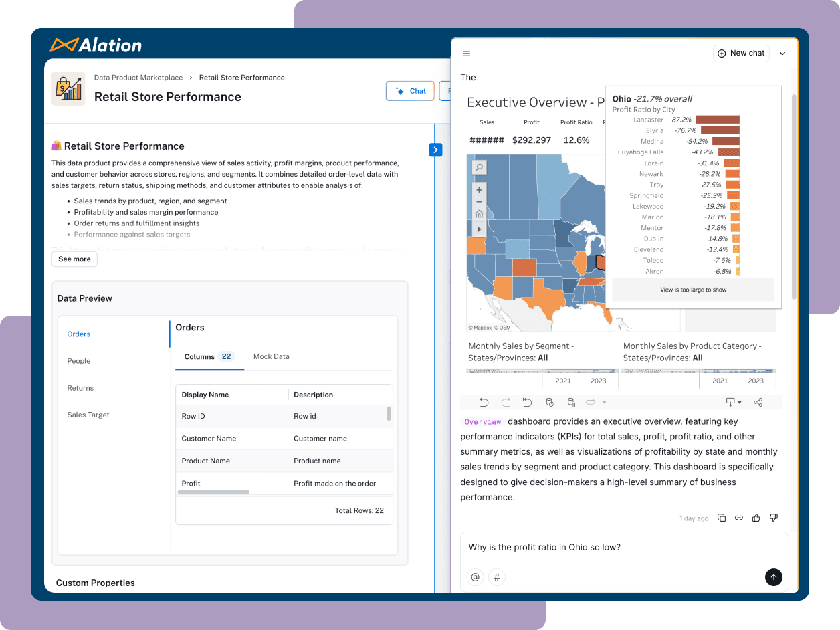This screenshot has width=840, height=630.
Task: Pause automatic dashboard updates
Action: 570,402
